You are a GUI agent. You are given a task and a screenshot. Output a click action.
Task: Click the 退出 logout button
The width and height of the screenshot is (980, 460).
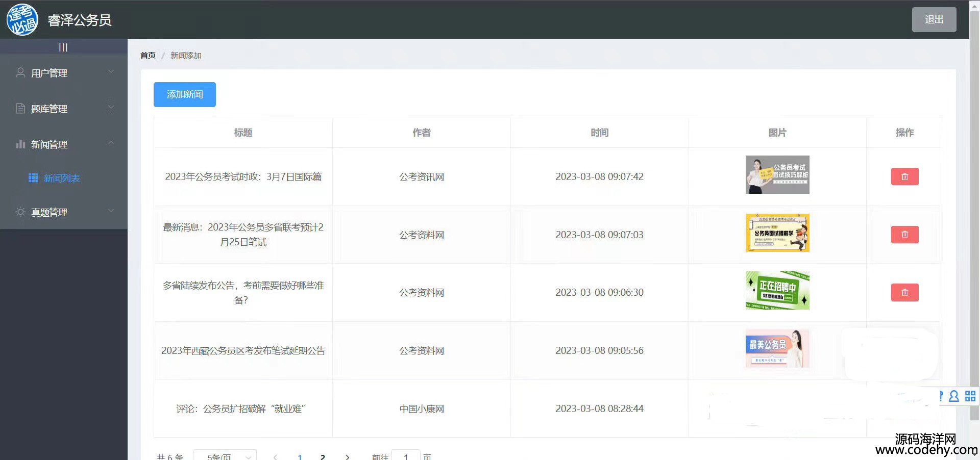[934, 19]
